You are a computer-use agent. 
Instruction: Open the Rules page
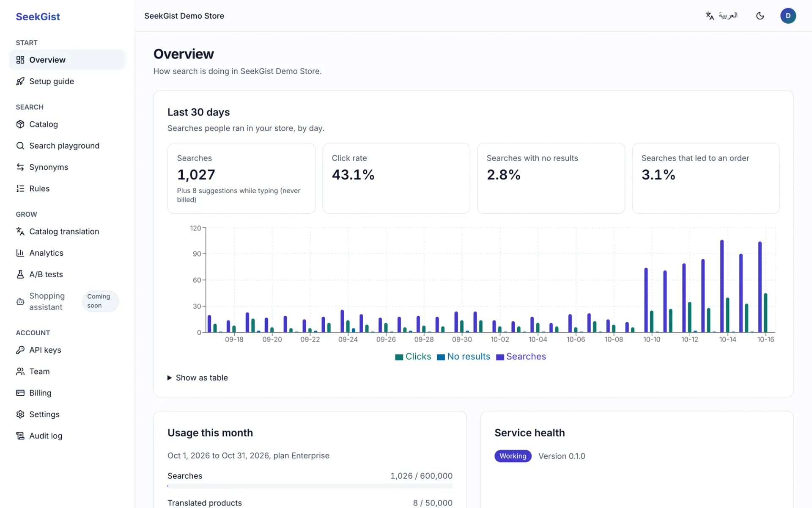pyautogui.click(x=67, y=188)
